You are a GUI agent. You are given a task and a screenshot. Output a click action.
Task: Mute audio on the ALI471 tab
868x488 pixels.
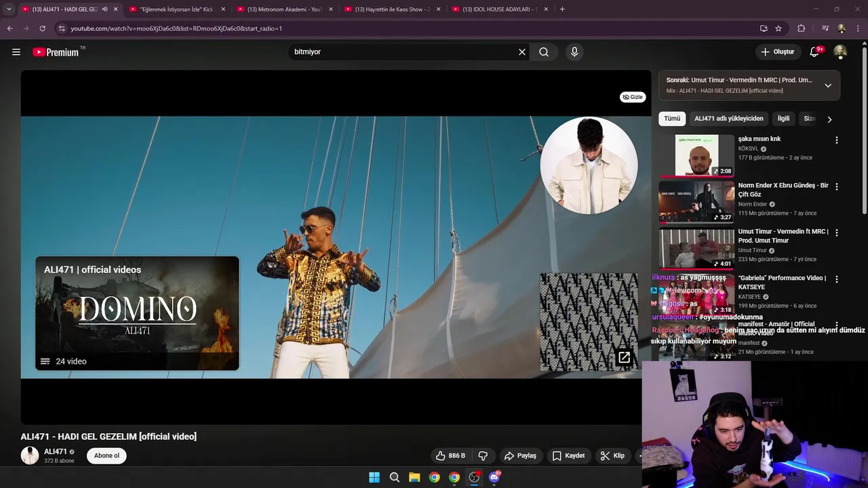pos(104,9)
